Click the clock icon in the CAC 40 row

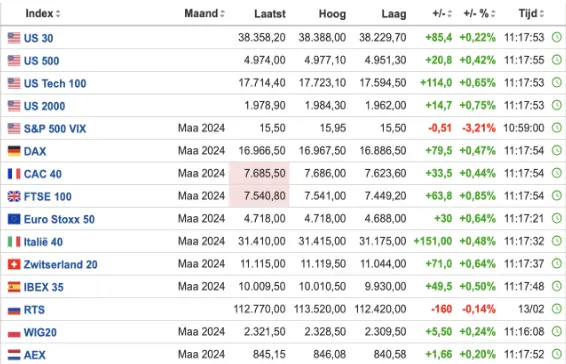557,173
